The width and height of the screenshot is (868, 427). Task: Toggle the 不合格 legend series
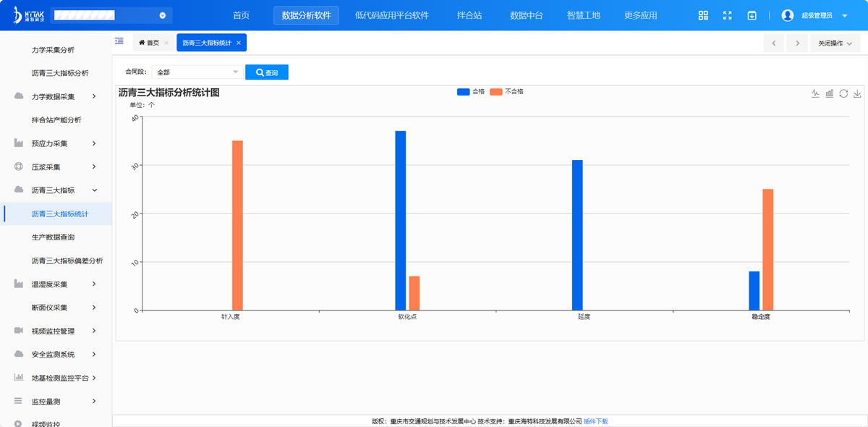[506, 92]
